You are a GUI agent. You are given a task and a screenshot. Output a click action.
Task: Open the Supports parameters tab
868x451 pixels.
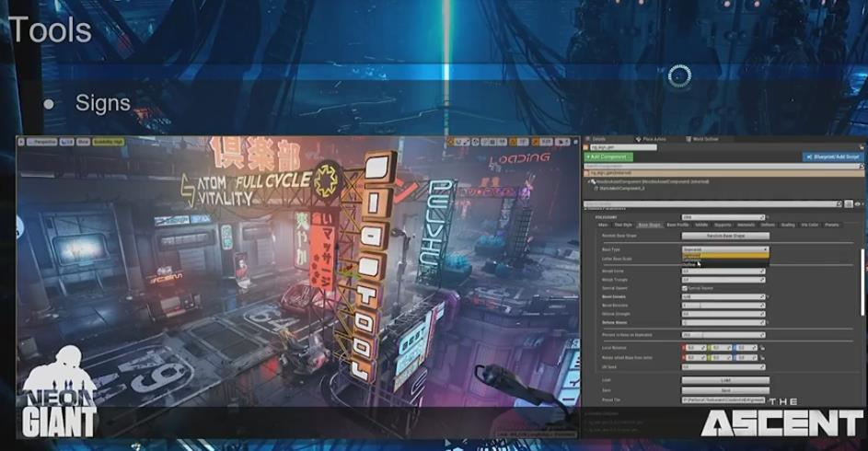click(723, 225)
